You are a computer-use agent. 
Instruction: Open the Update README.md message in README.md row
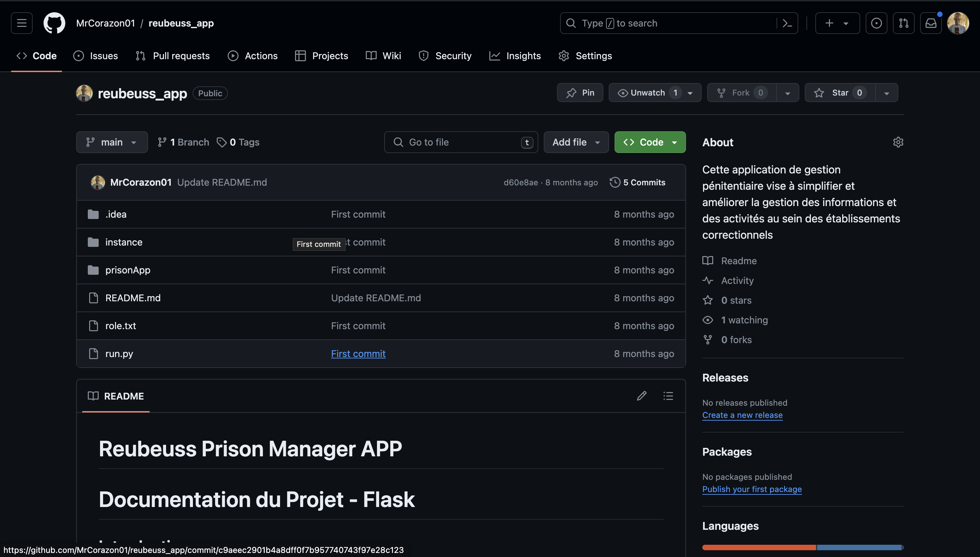pyautogui.click(x=376, y=298)
